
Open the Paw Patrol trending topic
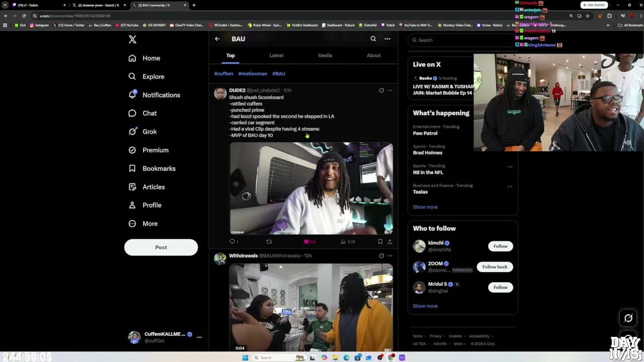[425, 134]
